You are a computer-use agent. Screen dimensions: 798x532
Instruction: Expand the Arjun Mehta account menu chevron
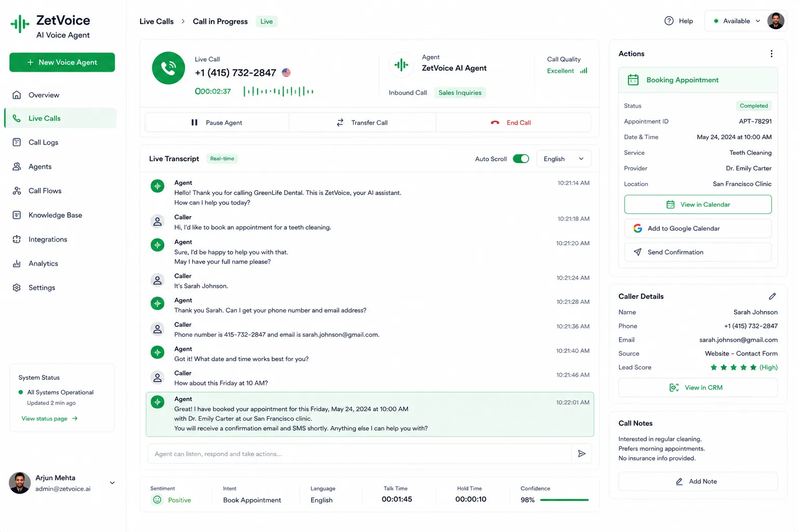coord(112,483)
